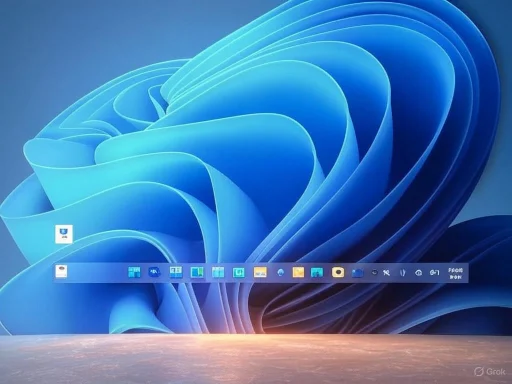Open the teal square icon with white bracket
512x384 pixels.
pos(238,273)
